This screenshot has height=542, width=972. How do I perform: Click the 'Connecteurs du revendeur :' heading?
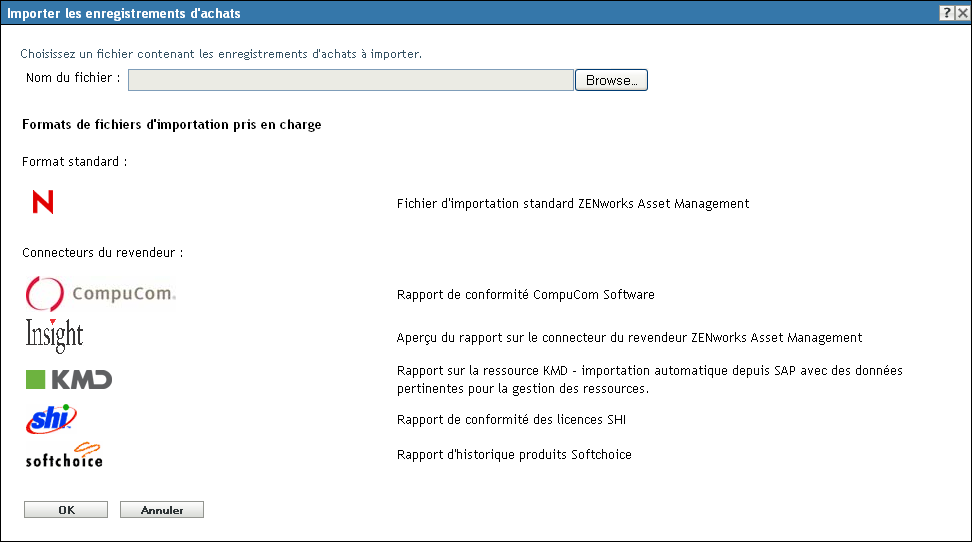[102, 253]
